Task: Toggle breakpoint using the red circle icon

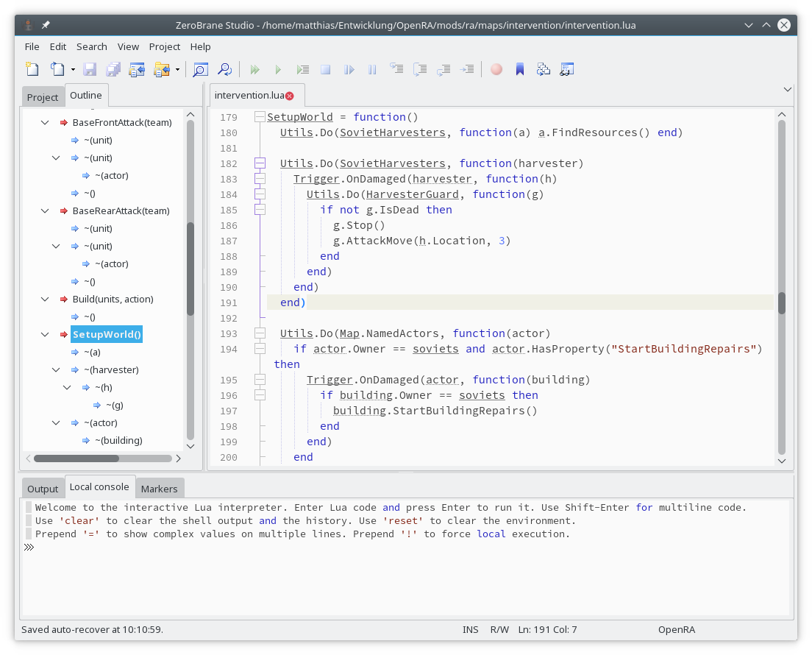Action: coord(496,69)
